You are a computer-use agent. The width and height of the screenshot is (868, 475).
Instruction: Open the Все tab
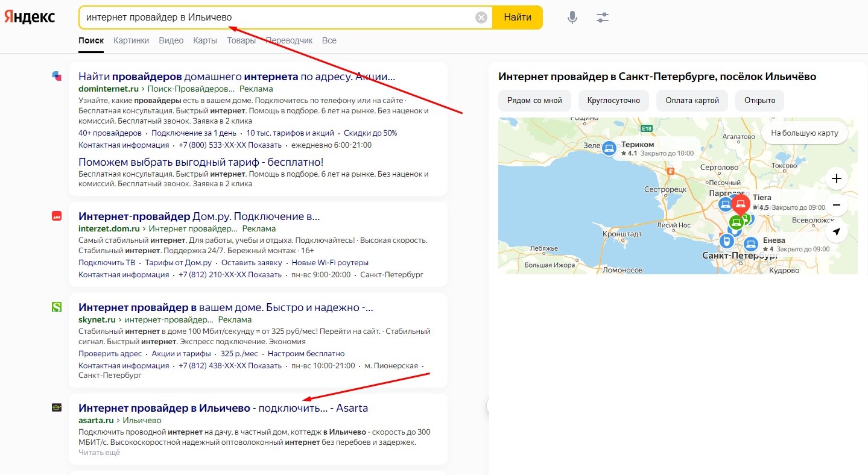coord(329,40)
